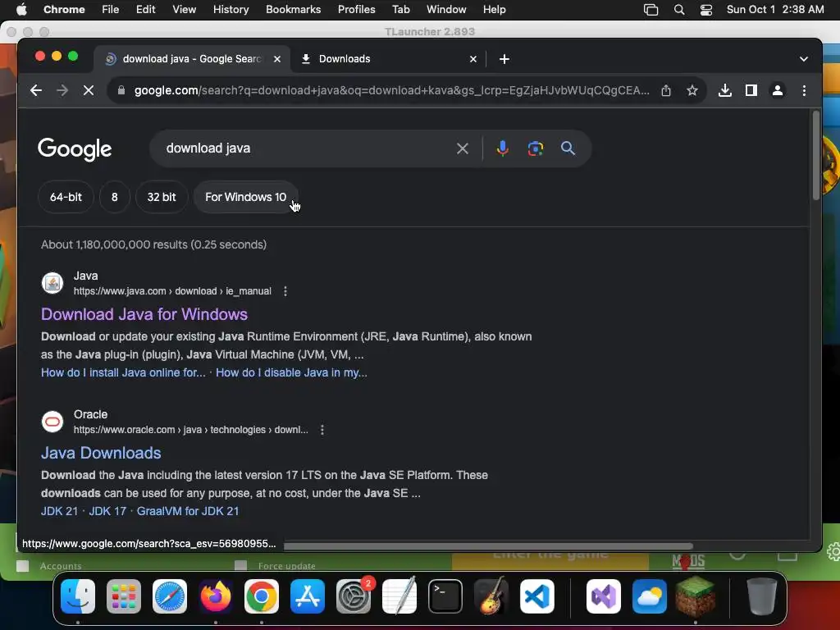Click the Chrome address bar URL

coord(391,90)
